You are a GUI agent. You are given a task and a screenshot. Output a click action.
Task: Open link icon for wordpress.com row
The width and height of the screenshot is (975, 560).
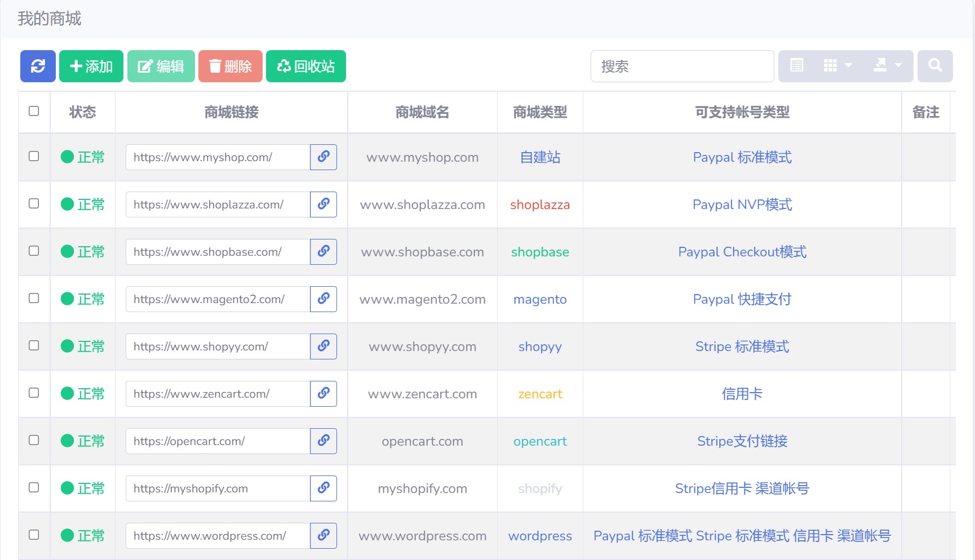(323, 536)
